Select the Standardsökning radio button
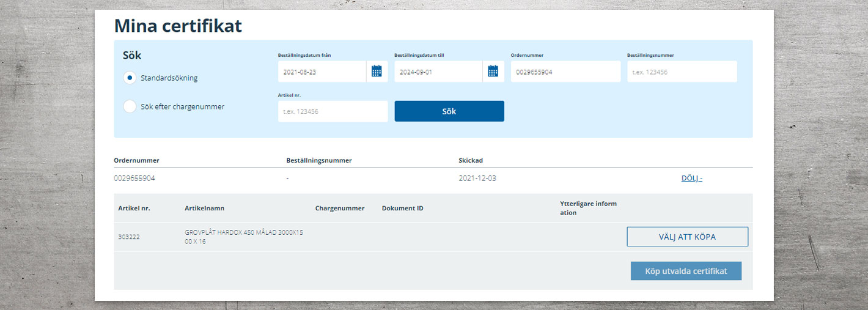 130,78
